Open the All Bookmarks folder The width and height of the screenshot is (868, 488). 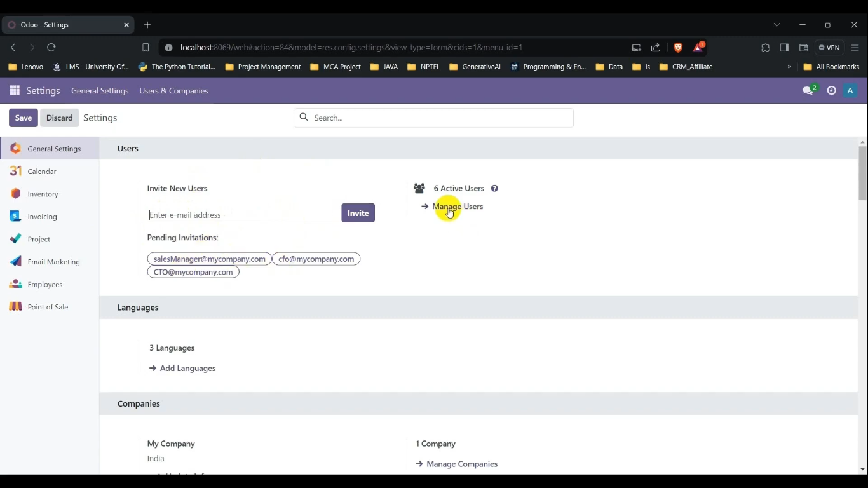831,67
